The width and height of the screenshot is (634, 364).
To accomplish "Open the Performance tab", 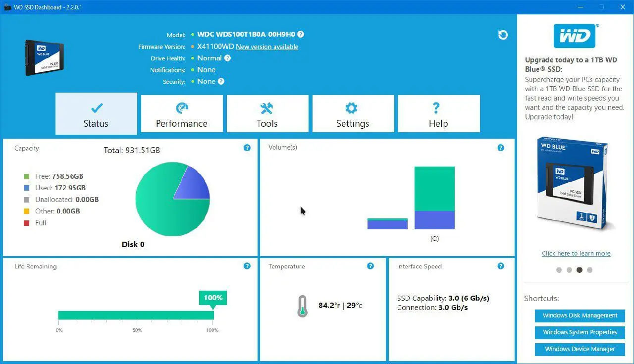I will 182,114.
